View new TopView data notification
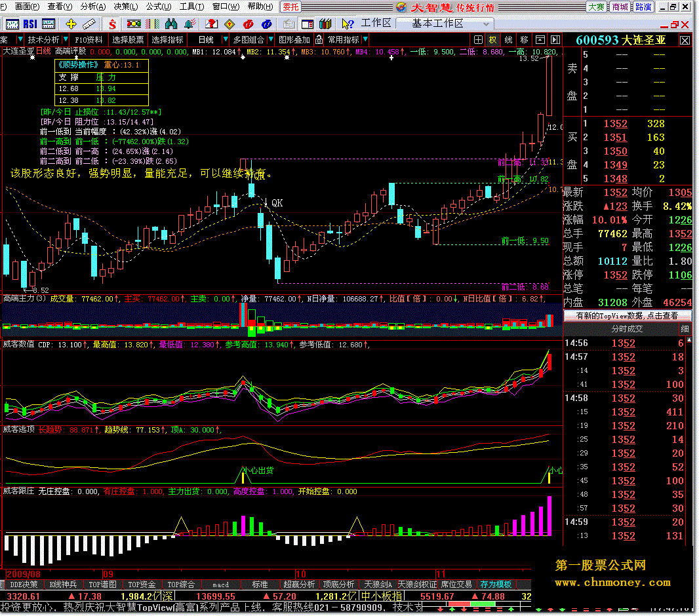 (628, 316)
